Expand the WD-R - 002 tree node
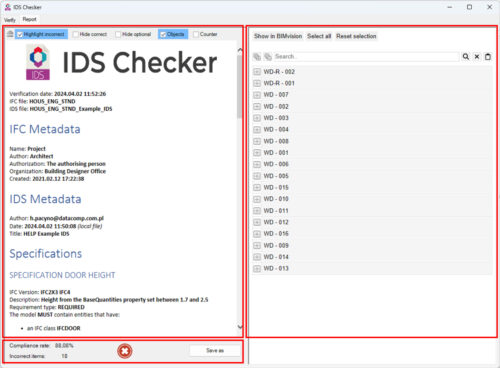 [x=257, y=72]
